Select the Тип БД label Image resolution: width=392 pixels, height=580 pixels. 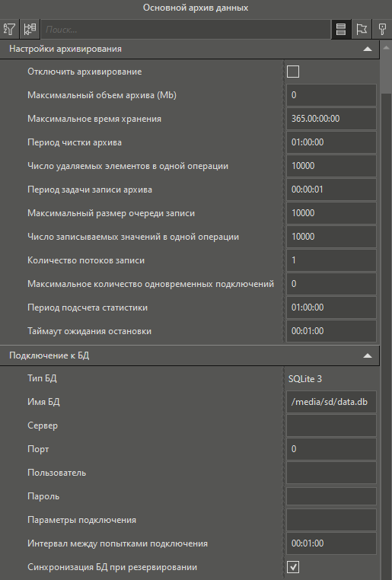(x=42, y=378)
